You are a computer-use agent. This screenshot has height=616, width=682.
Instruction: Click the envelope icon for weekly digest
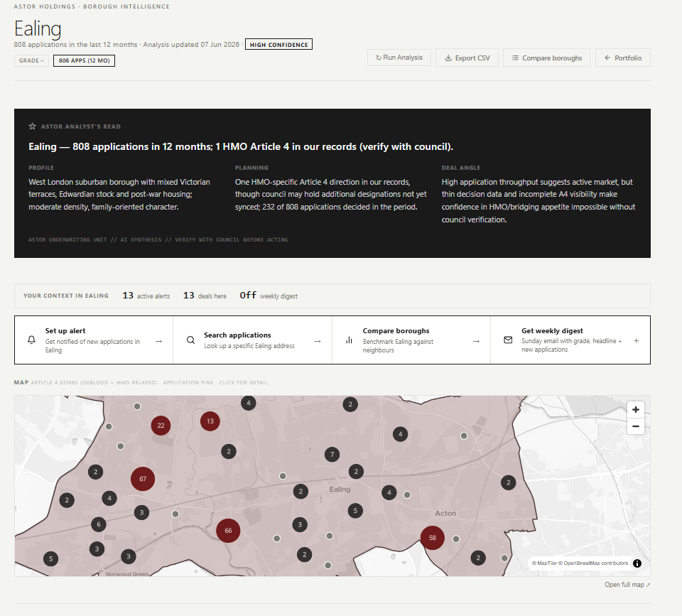(508, 340)
